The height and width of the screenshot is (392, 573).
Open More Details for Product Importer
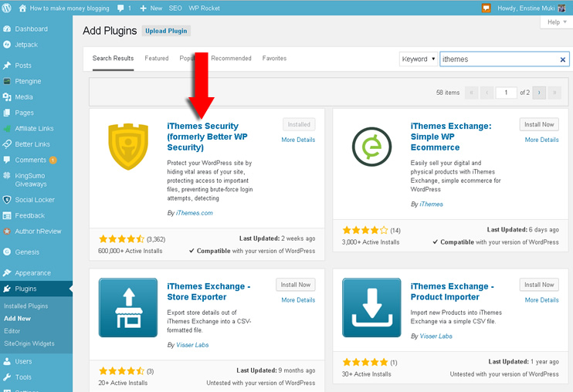click(x=541, y=300)
